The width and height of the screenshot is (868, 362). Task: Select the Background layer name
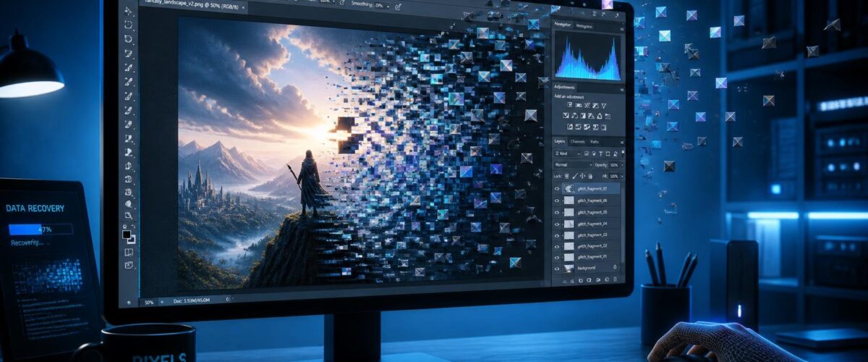(587, 267)
